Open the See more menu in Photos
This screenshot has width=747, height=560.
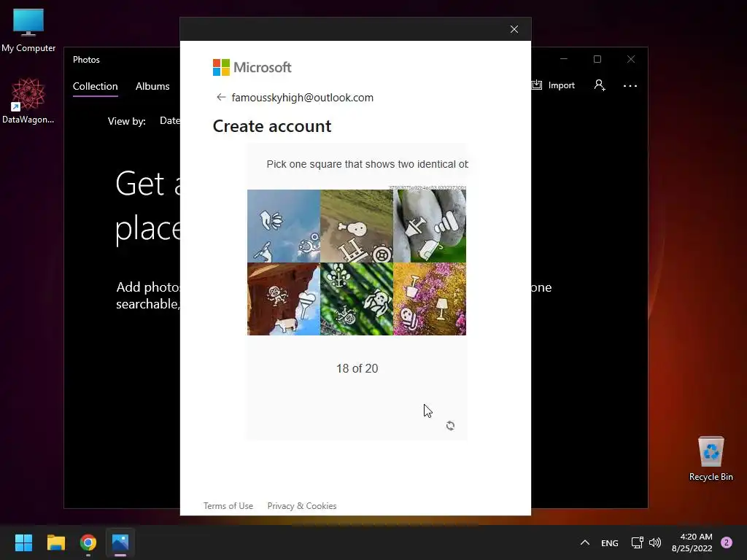[x=630, y=86]
